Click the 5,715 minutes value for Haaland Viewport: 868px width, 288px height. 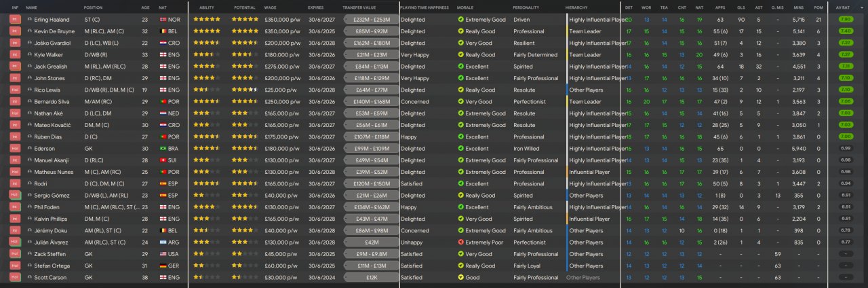[799, 20]
